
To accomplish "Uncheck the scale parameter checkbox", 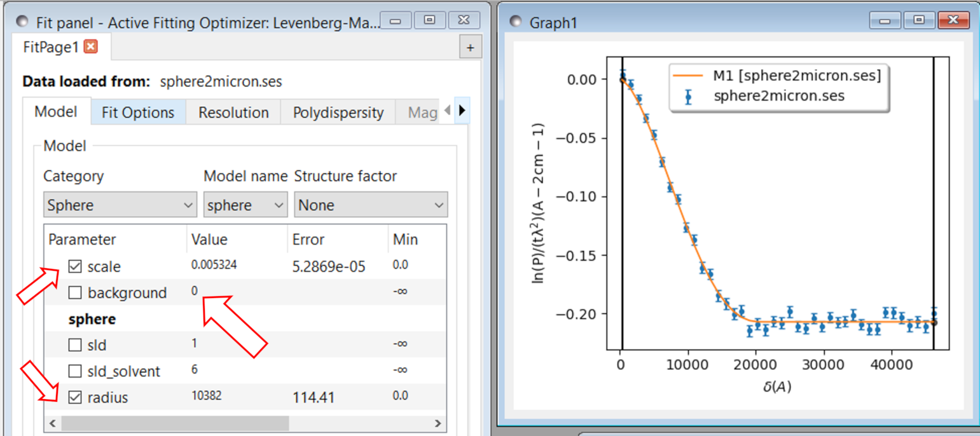I will [75, 266].
